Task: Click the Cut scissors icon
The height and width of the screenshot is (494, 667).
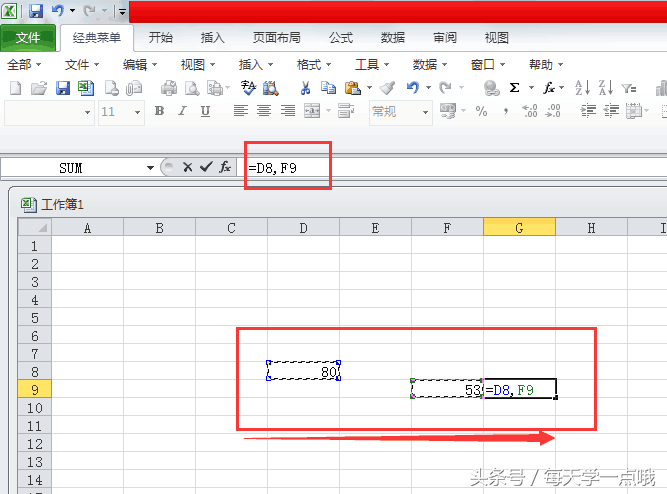Action: (305, 88)
